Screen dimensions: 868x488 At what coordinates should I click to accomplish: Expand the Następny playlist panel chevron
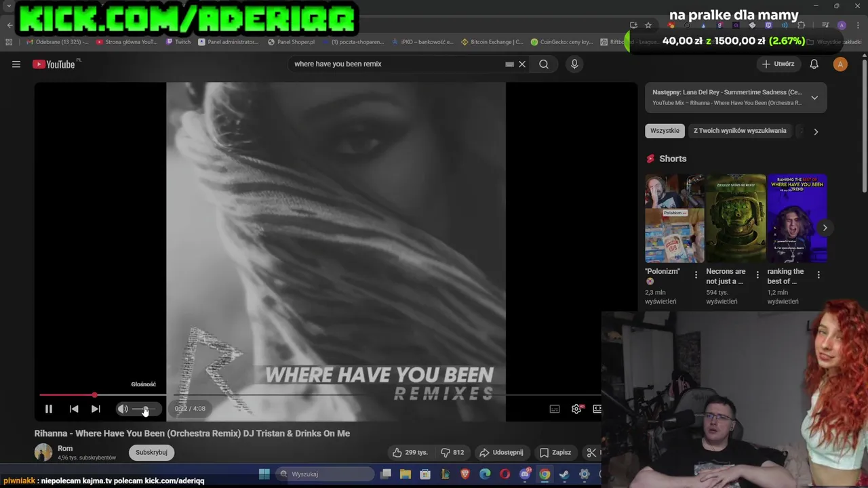[x=814, y=98]
